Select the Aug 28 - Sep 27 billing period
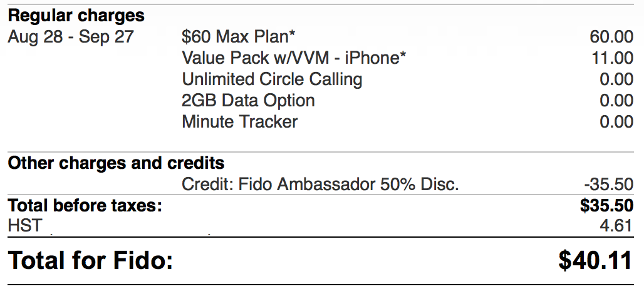Image resolution: width=644 pixels, height=294 pixels. (x=71, y=37)
